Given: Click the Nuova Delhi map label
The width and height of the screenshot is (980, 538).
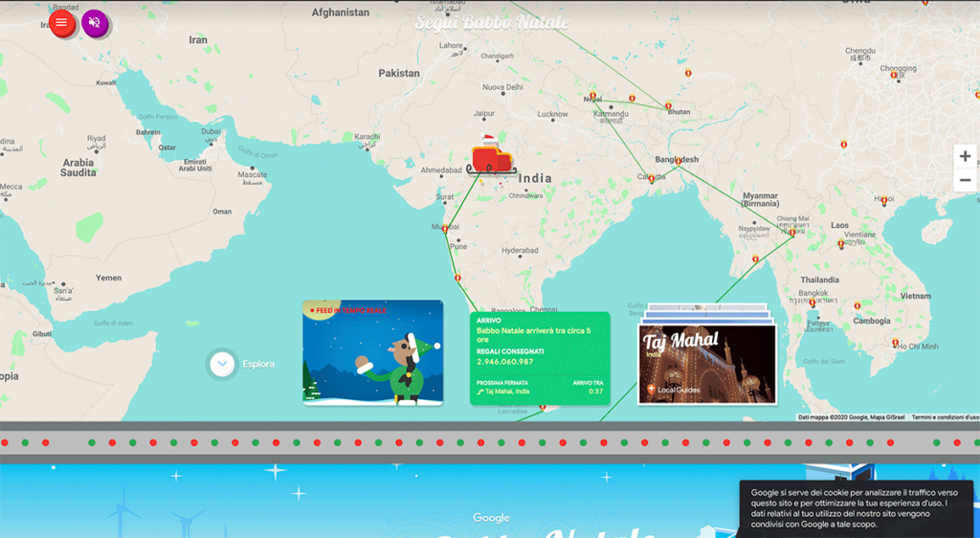Looking at the screenshot, I should point(502,87).
